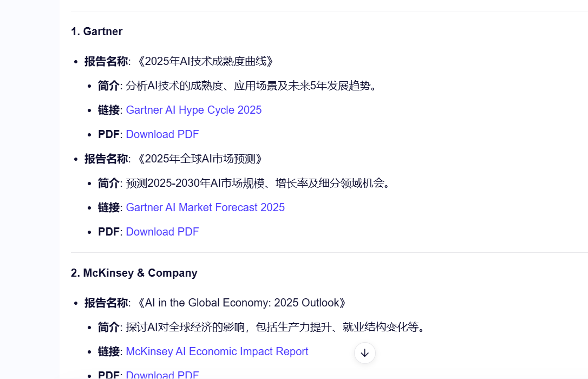Click the summary about 2025-2030年AI市场规模
The height and width of the screenshot is (379, 588).
(258, 183)
